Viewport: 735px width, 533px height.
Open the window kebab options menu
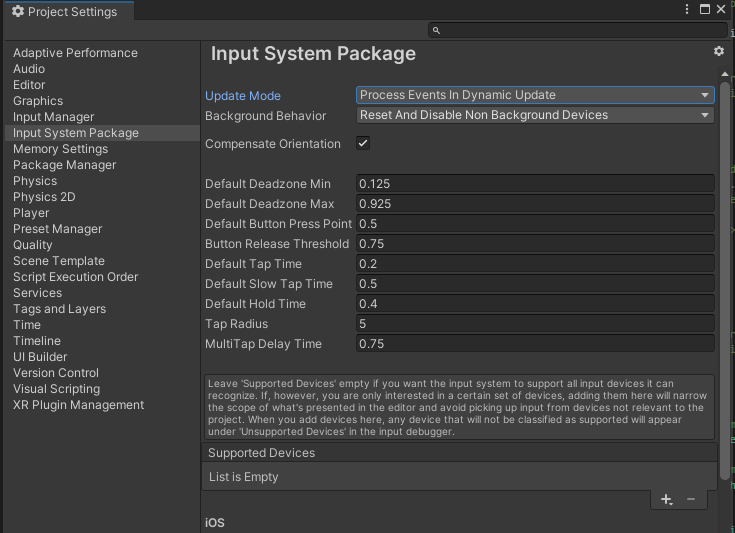click(x=687, y=10)
